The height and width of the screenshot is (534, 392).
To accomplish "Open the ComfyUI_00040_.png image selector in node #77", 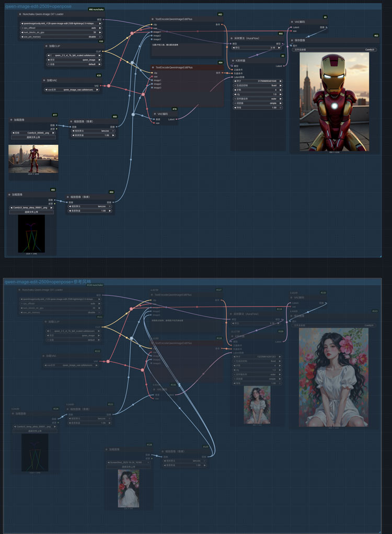I will [x=33, y=133].
